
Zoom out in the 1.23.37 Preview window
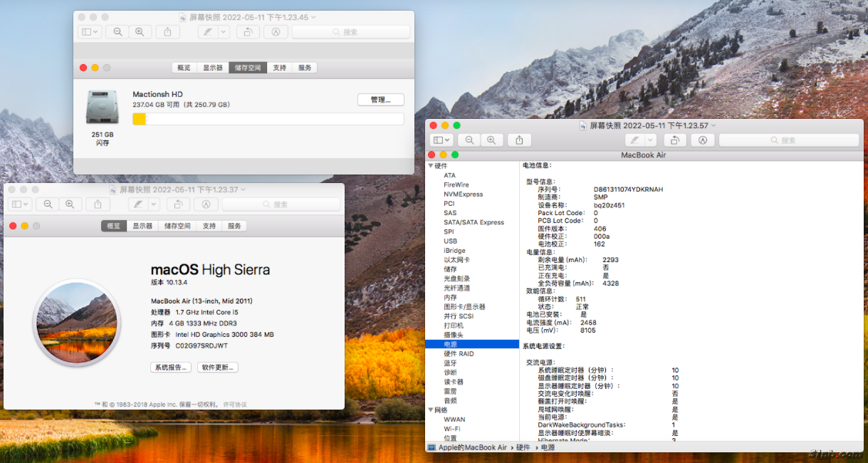pos(48,204)
